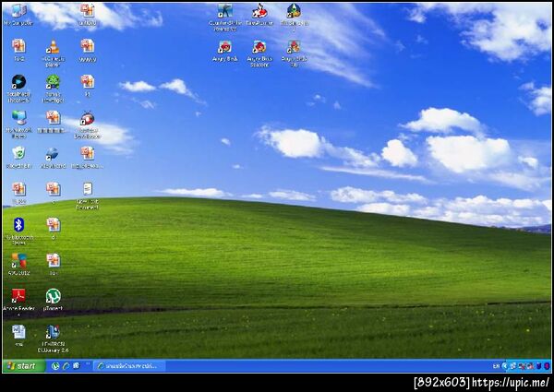Open the My Computer desktop icon

pos(18,15)
